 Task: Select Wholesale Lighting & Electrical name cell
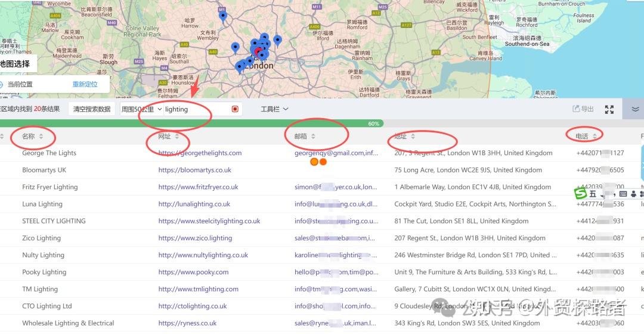coord(68,323)
